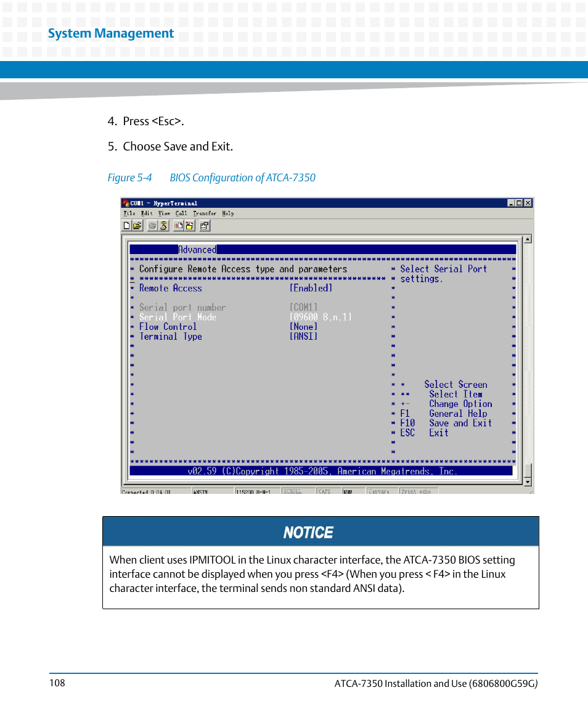Open the File menu

[x=129, y=213]
